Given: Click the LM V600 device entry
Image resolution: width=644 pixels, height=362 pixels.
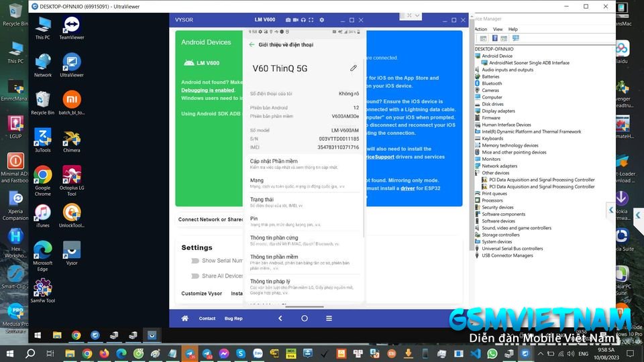Looking at the screenshot, I should 202,63.
